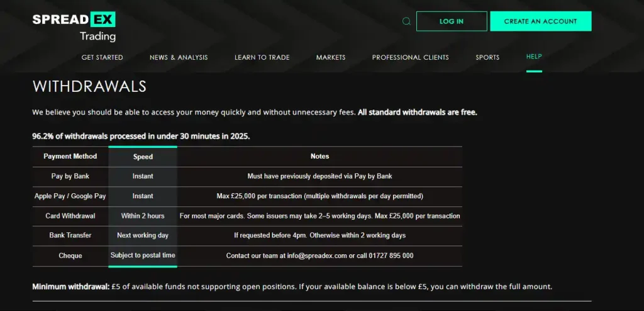This screenshot has width=644, height=311.
Task: Click the Pay by Bank cell
Action: tap(70, 176)
